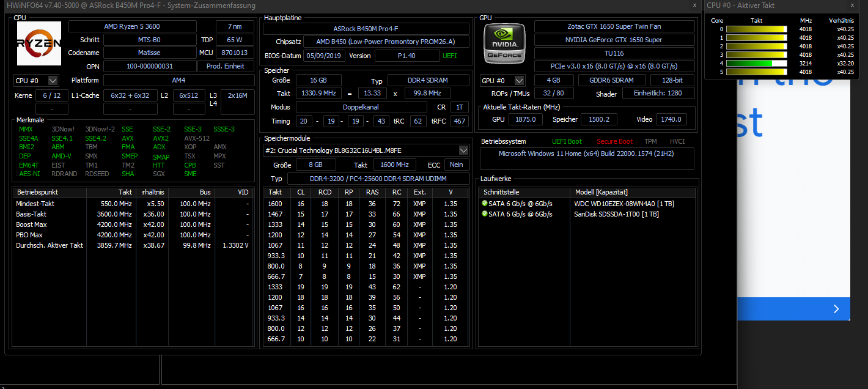Viewport: 868px width, 389px height.
Task: Click the Zotac GTX 1650 Super Twin Fan field
Action: coord(614,26)
